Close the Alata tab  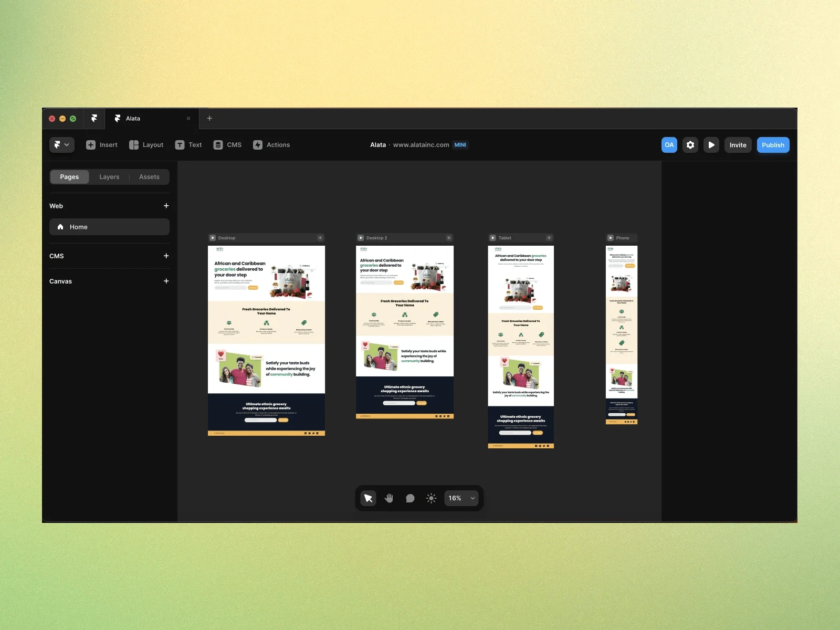coord(188,119)
